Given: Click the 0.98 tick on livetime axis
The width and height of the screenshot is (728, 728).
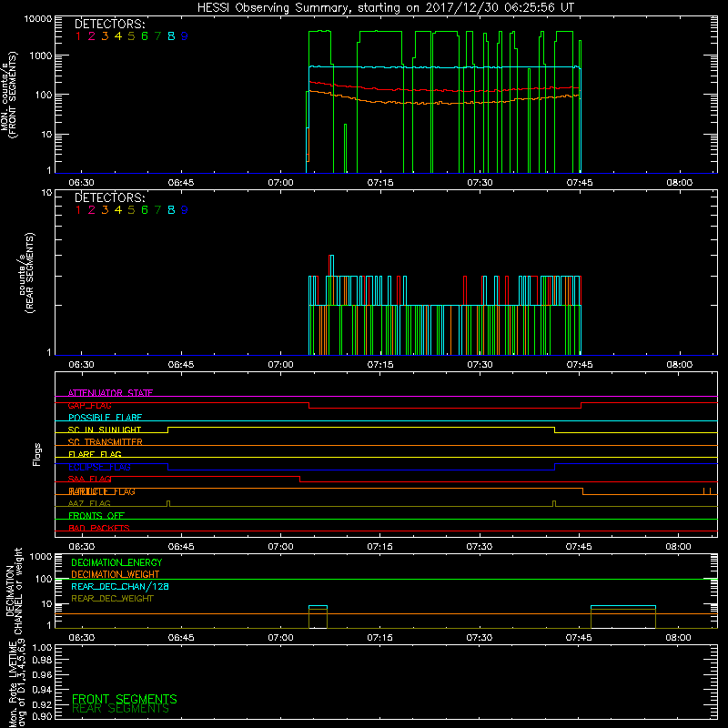Looking at the screenshot, I should pos(42,661).
